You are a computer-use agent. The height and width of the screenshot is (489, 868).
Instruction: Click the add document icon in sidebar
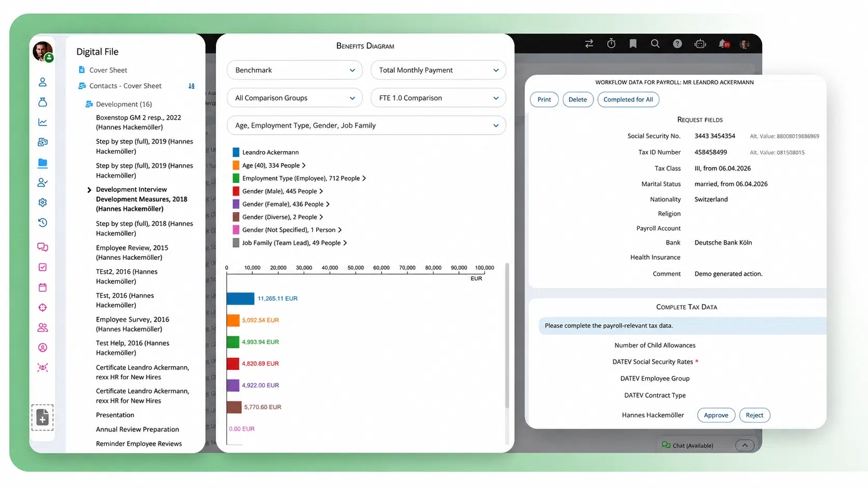click(x=43, y=417)
